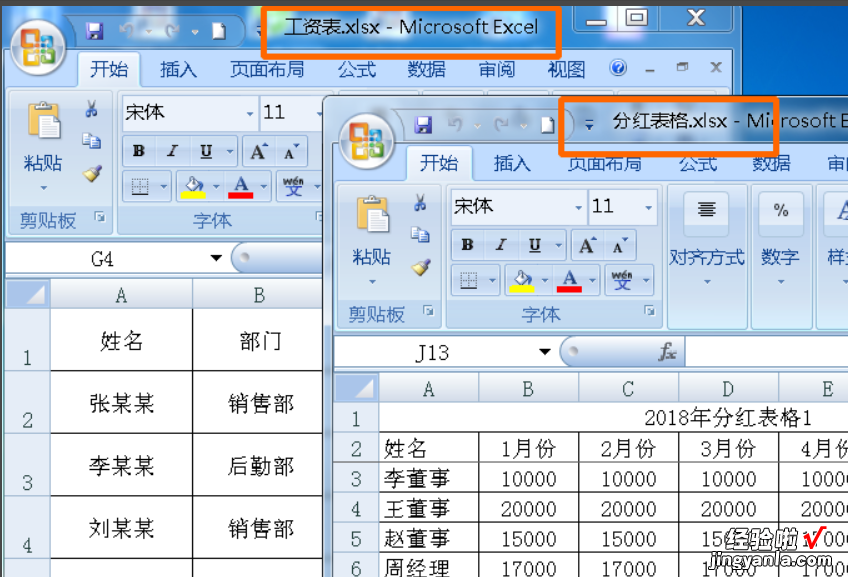The width and height of the screenshot is (848, 577).
Task: Click Undo in 工资表 quick access toolbar
Action: tap(127, 31)
